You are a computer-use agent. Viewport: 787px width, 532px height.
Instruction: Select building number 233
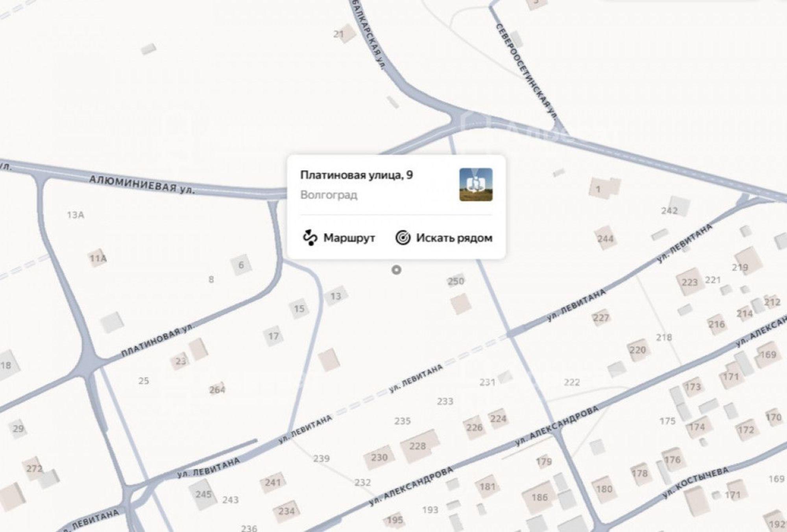click(x=445, y=401)
